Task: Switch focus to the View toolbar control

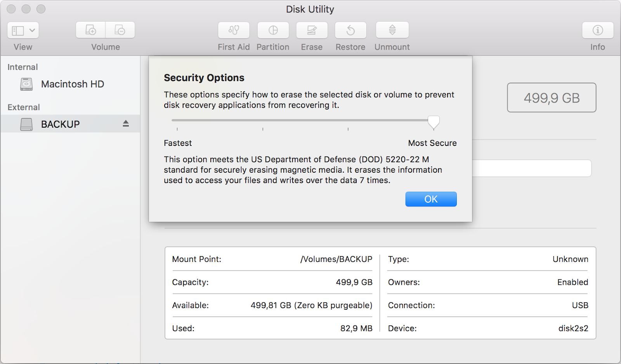Action: point(23,30)
